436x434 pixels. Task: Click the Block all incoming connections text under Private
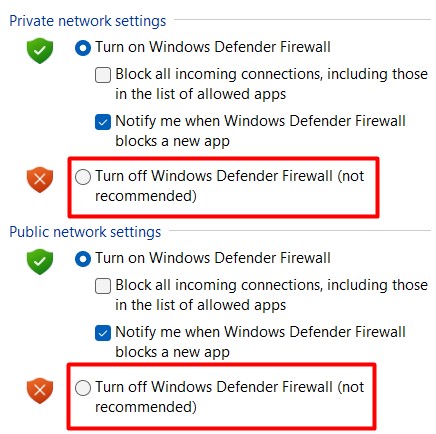tap(271, 84)
